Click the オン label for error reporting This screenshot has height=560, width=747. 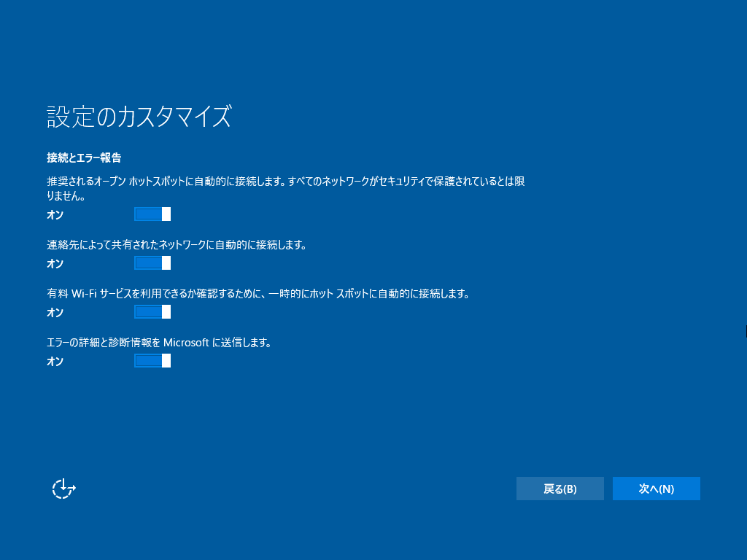54,361
